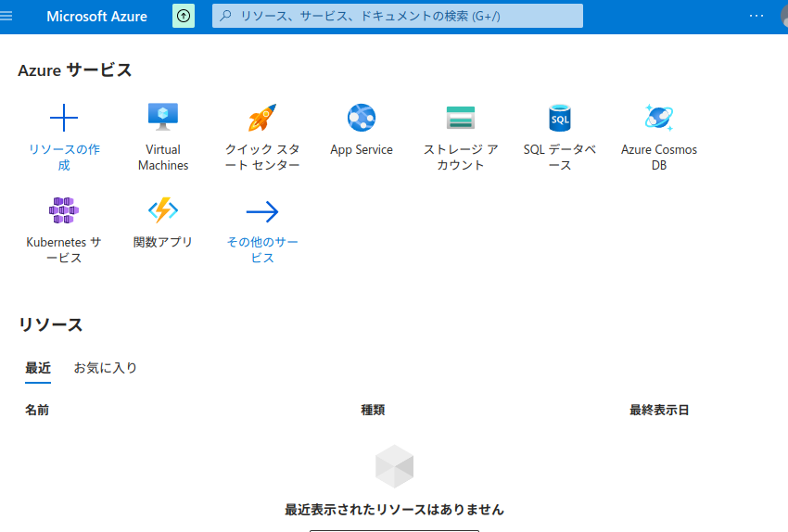Click the Kubernetes サービス label
The height and width of the screenshot is (532, 788).
coord(64,249)
